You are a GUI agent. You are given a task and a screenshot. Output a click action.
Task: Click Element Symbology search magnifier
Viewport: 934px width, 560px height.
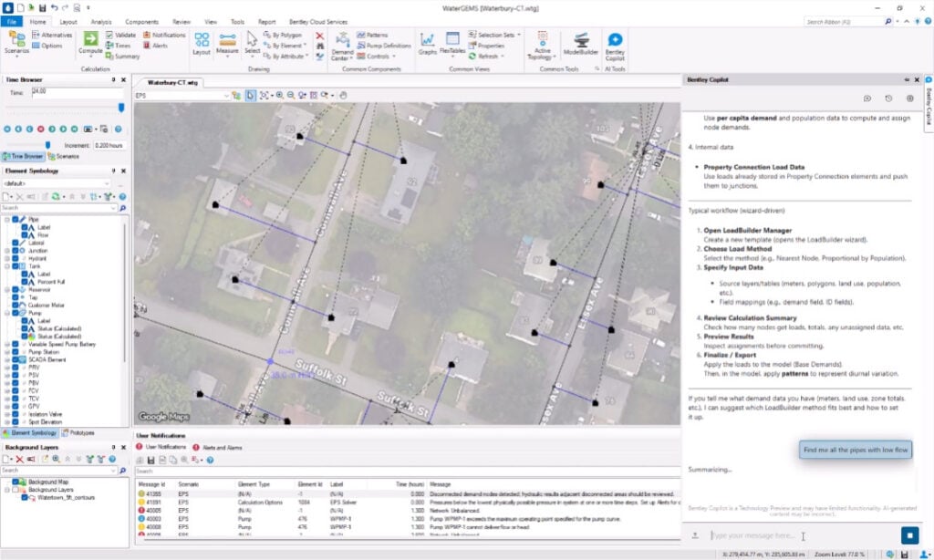(123, 208)
